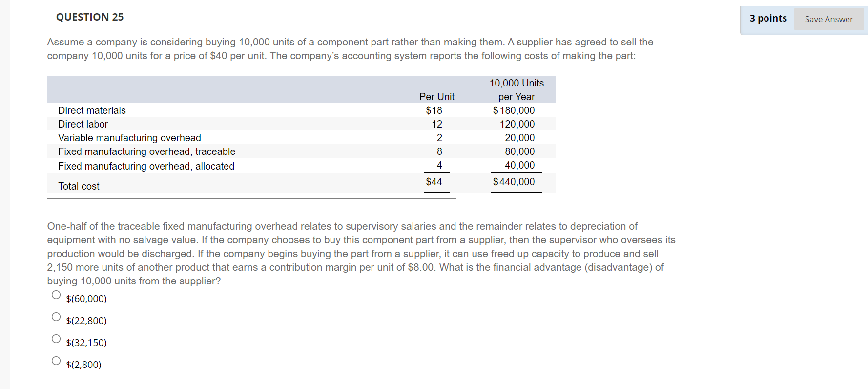Click the question description paragraph
This screenshot has width=868, height=389.
(x=350, y=49)
